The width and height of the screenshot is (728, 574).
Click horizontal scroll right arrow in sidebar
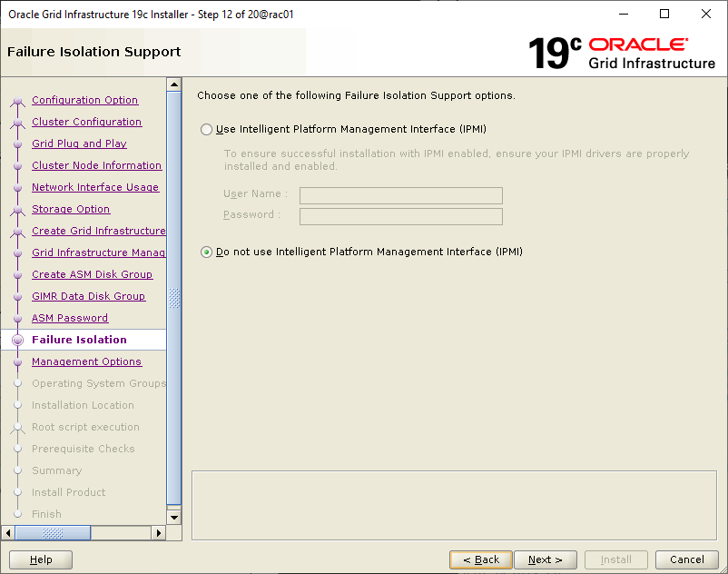[161, 533]
